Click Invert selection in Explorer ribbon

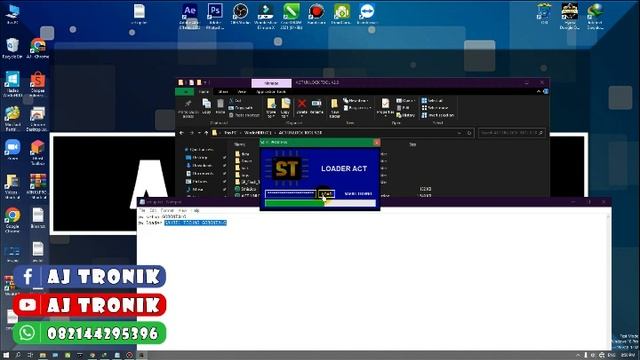click(x=438, y=115)
